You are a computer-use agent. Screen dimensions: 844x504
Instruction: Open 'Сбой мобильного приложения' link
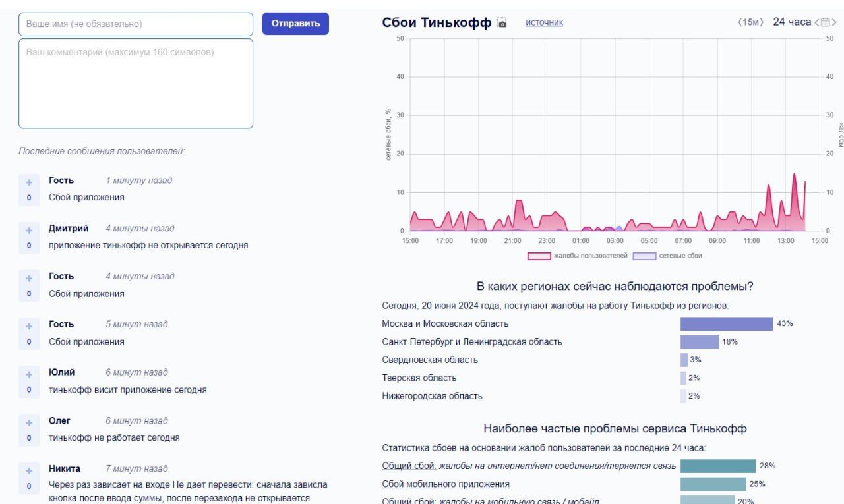(445, 484)
